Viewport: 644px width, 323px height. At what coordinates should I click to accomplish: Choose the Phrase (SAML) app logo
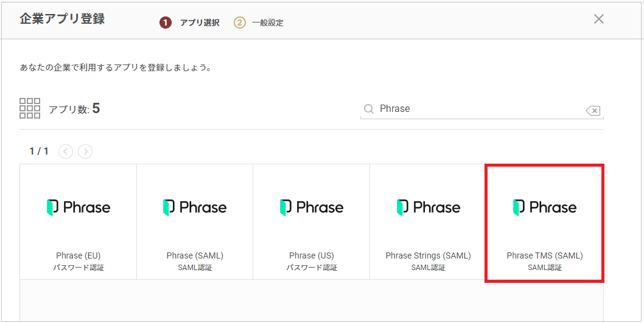(195, 207)
